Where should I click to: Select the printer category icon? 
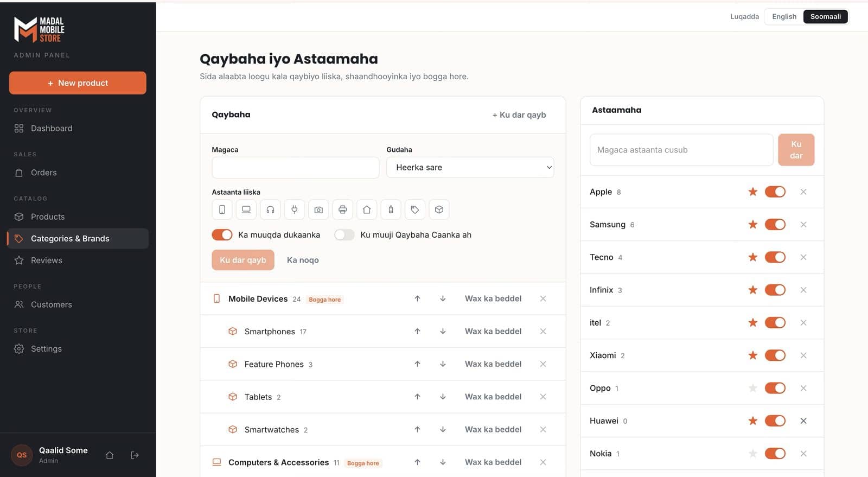point(343,209)
